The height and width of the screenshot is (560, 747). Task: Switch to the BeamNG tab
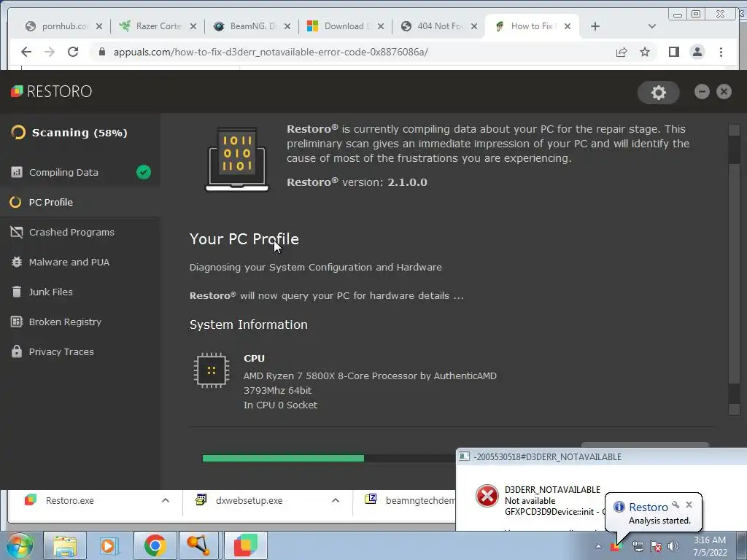252,26
